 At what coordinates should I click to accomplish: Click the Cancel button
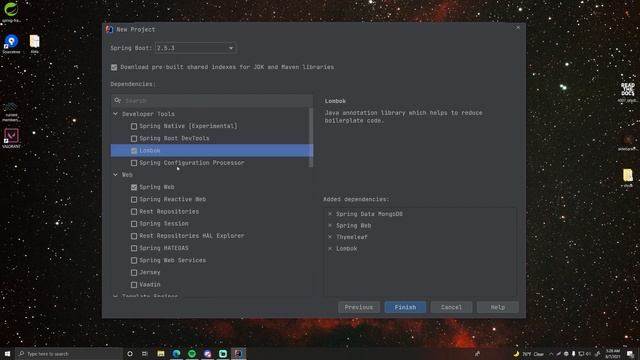[451, 307]
